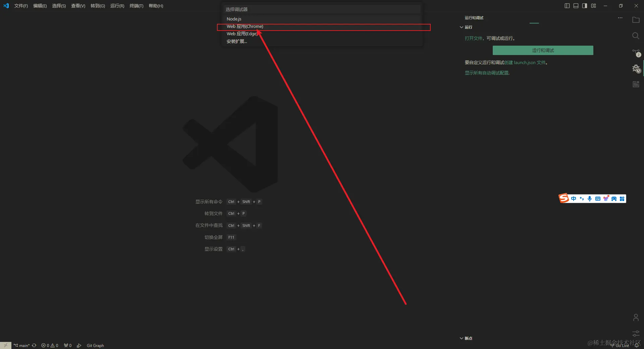This screenshot has height=349, width=644.
Task: Click the 显示所有命令 shortcut hint
Action: (228, 202)
